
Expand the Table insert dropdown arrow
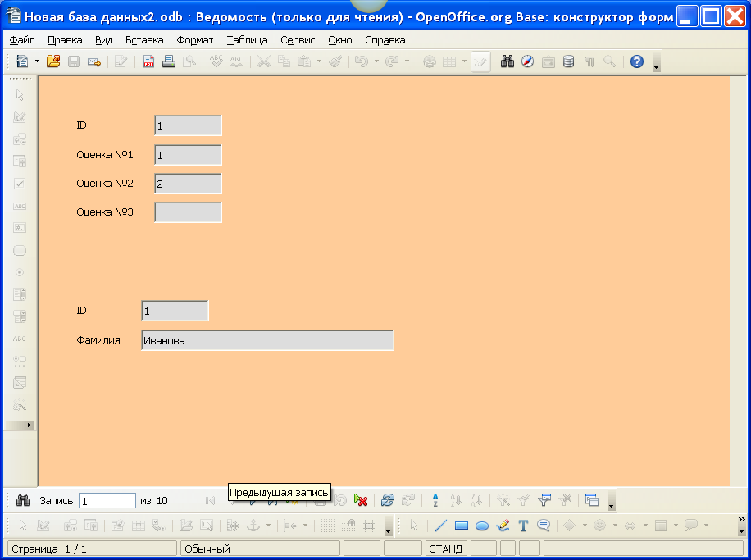(464, 61)
